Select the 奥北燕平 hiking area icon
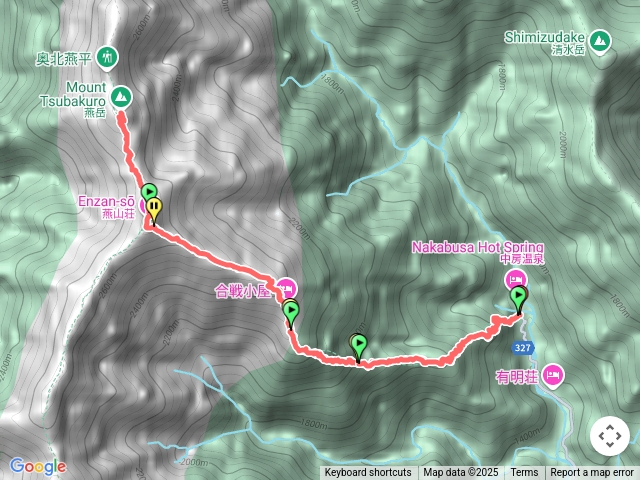The image size is (640, 480). click(107, 57)
